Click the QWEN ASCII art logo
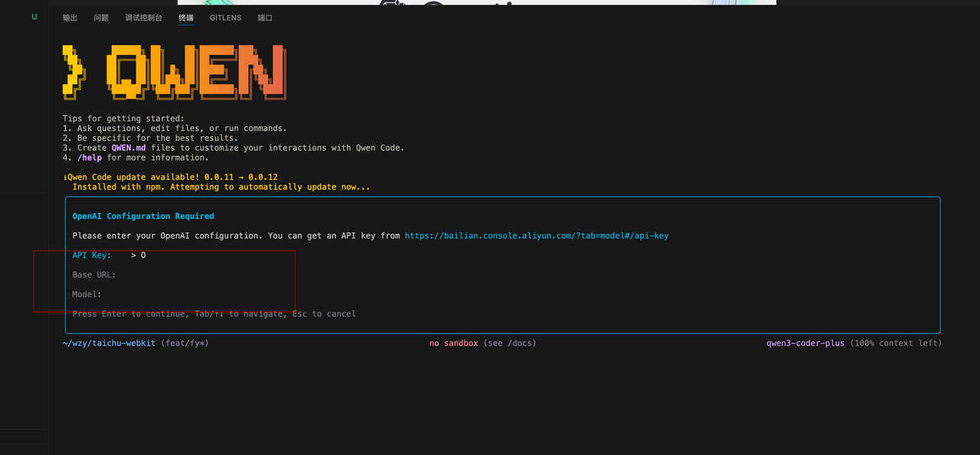Screen dimensions: 980x455 pos(196,72)
